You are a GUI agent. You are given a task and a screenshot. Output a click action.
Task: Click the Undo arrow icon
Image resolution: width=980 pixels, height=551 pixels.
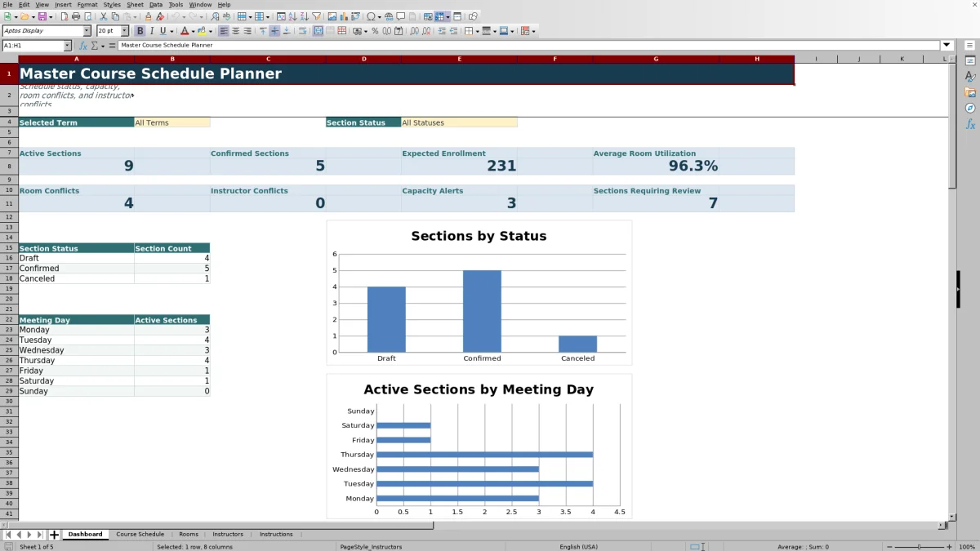point(176,16)
